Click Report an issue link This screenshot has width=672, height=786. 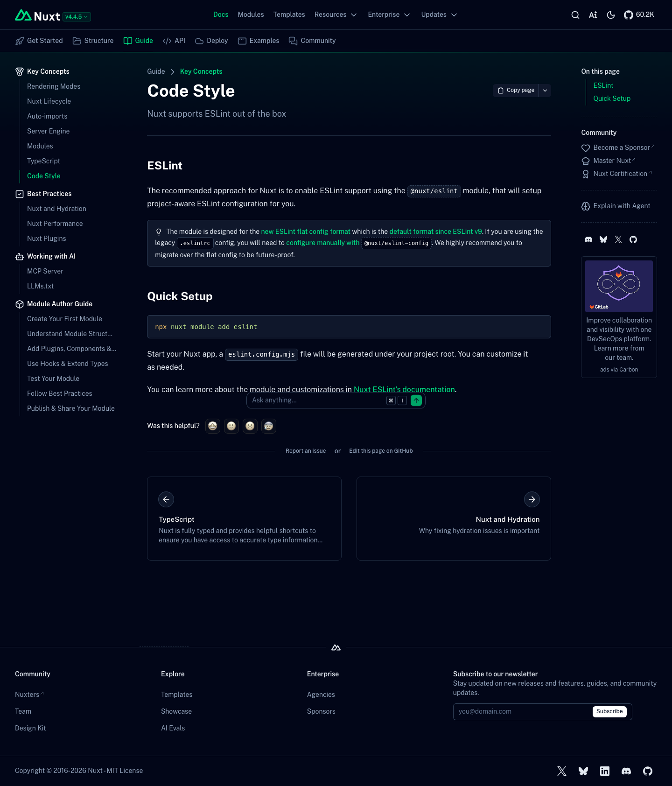point(306,451)
